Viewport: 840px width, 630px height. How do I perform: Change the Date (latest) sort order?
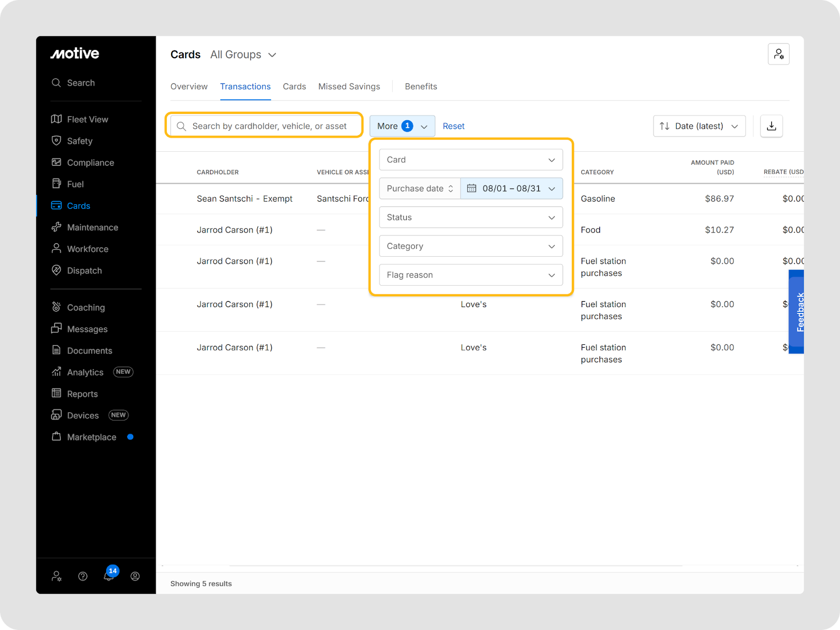pos(699,126)
